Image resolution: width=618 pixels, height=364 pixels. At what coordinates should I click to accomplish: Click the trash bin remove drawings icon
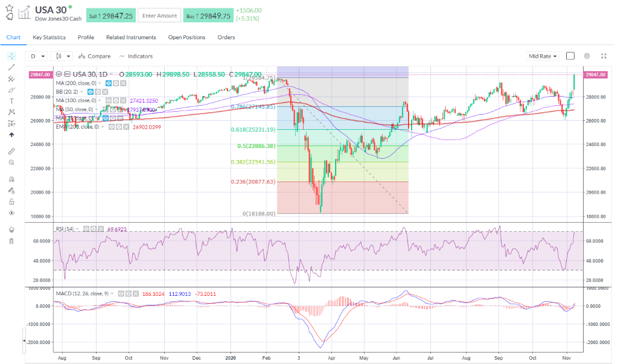11,241
